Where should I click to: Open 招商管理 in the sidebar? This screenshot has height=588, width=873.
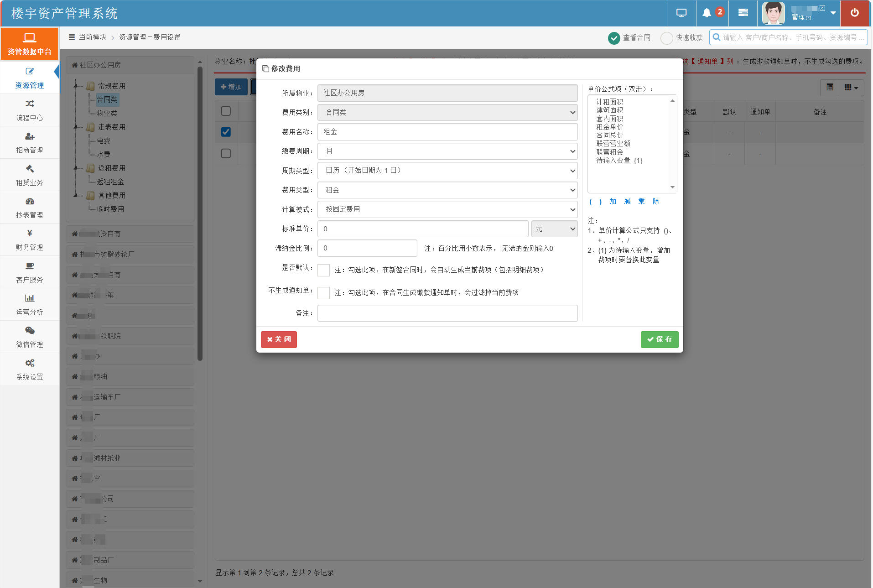coord(30,143)
